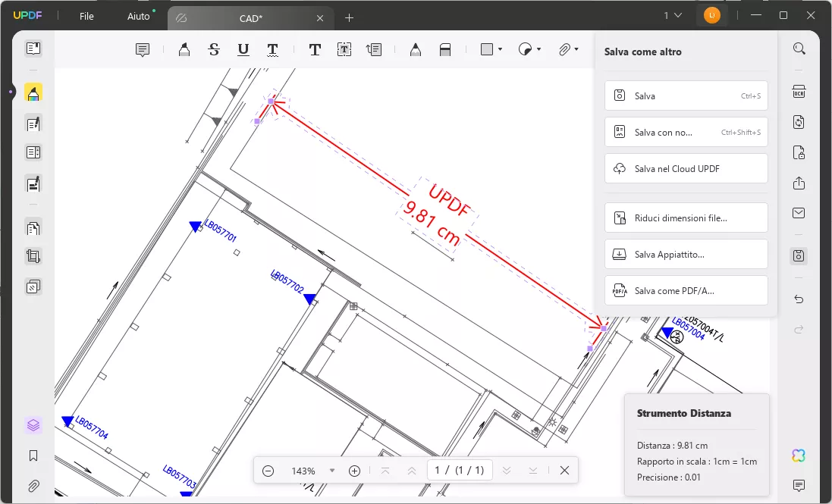Go to the previous page arrow
832x504 pixels.
click(412, 471)
